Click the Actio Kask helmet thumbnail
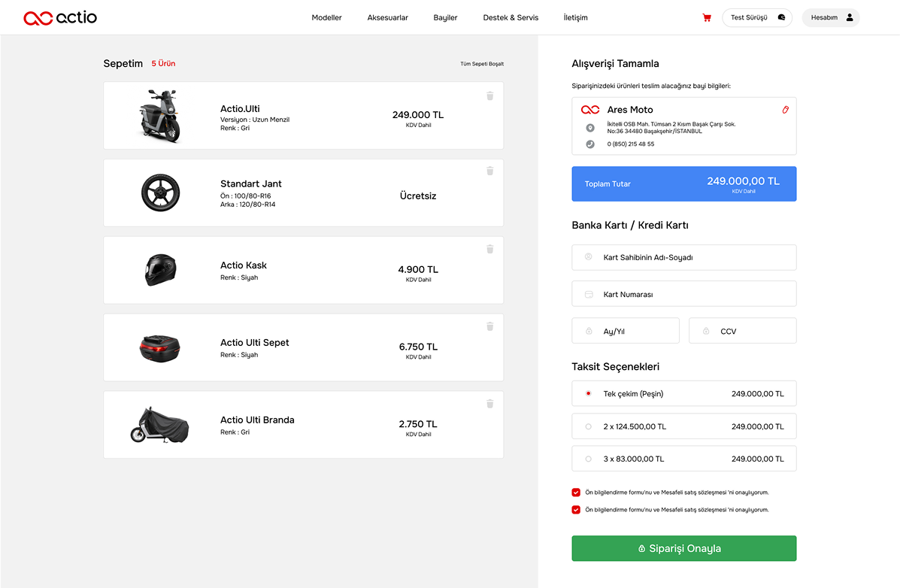 pyautogui.click(x=161, y=270)
